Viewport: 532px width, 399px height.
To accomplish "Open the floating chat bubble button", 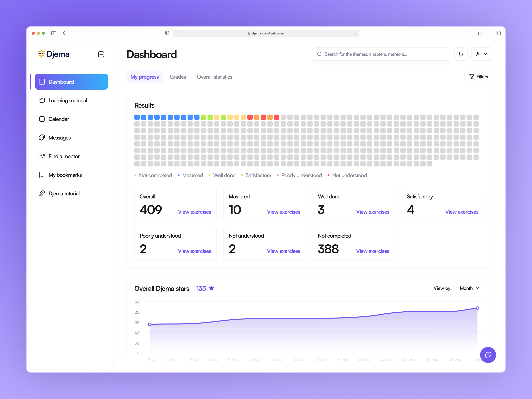I will [488, 355].
